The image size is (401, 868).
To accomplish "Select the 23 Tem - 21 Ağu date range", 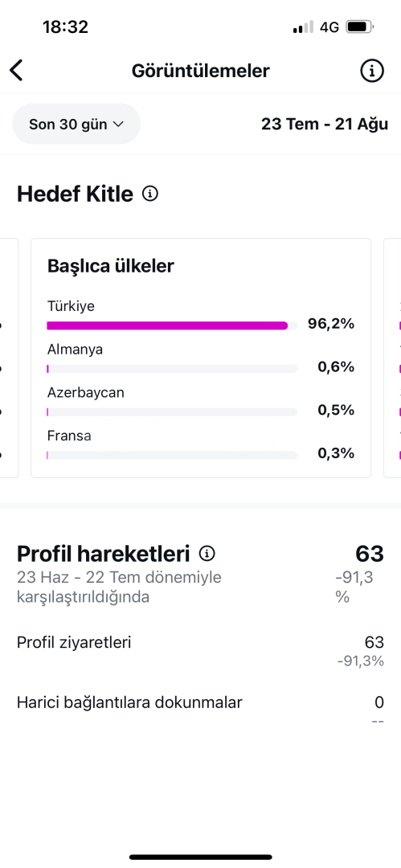I will click(x=325, y=124).
